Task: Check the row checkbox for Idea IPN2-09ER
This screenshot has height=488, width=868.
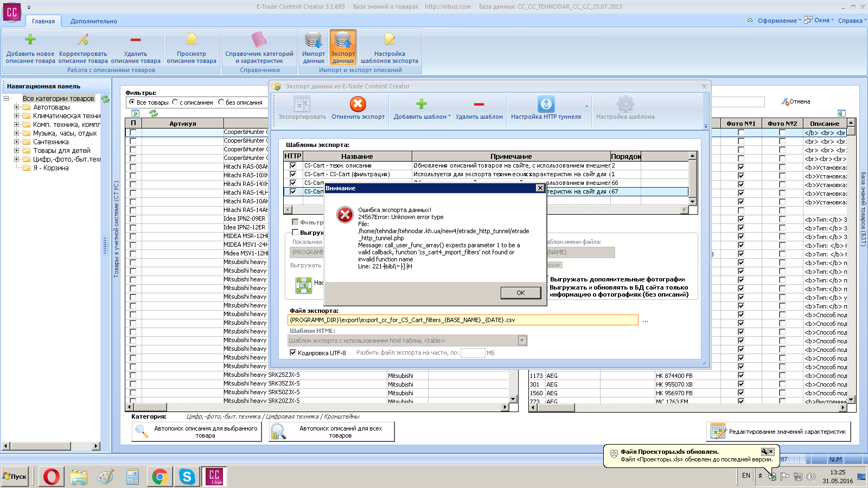Action: [x=133, y=219]
